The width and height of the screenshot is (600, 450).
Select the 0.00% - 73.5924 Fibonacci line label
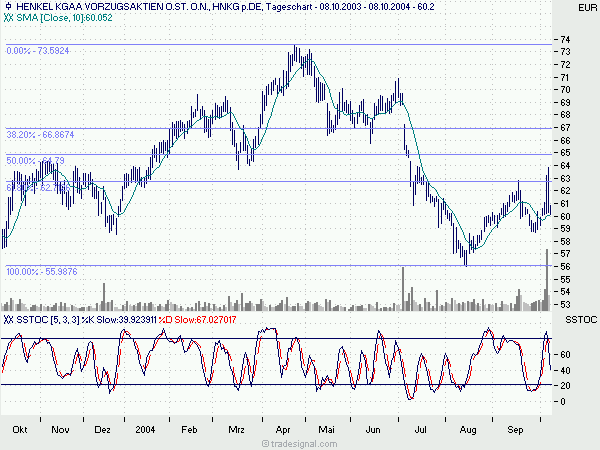click(40, 50)
